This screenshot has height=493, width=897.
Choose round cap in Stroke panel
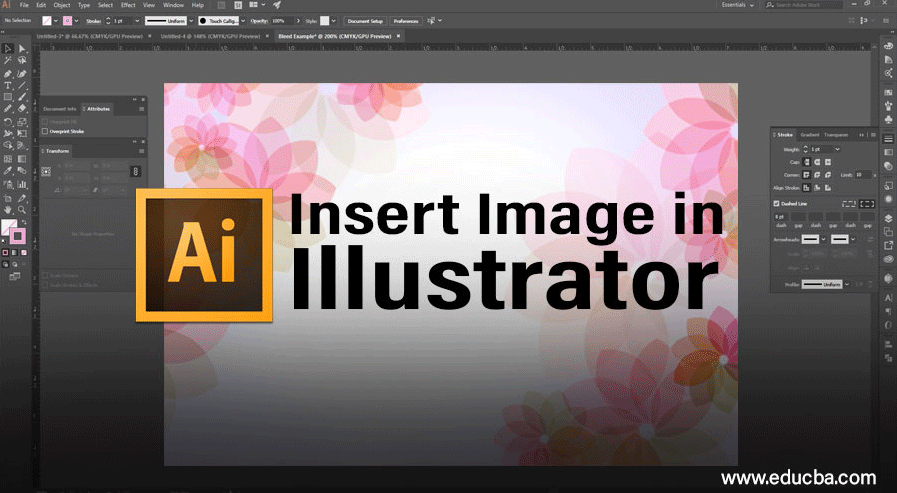pos(817,161)
